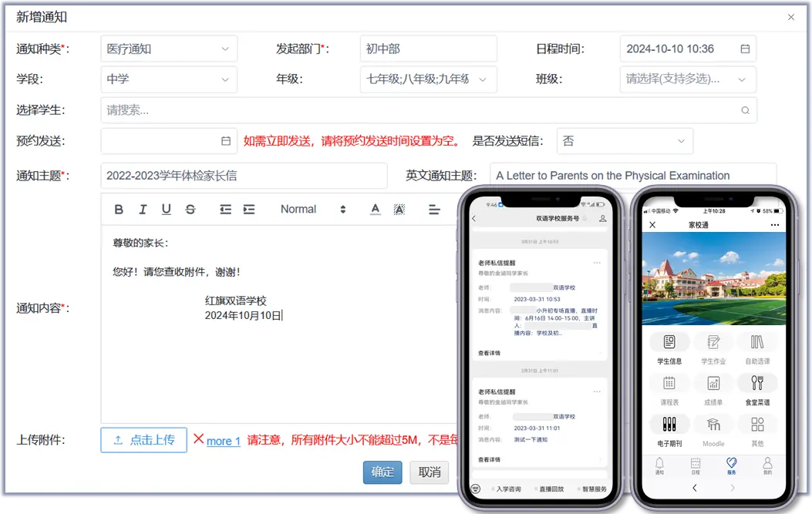The image size is (812, 514).
Task: Toggle underline formatting in the editor toolbar
Action: pyautogui.click(x=167, y=210)
